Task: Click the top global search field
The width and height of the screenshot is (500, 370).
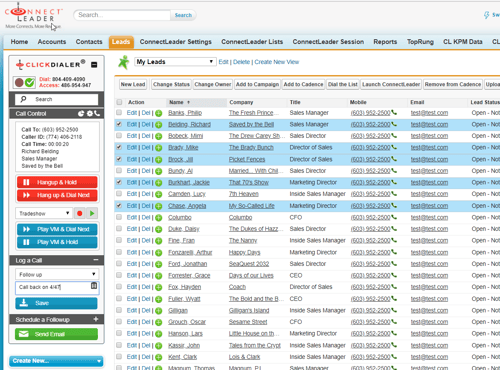Action: (x=122, y=15)
